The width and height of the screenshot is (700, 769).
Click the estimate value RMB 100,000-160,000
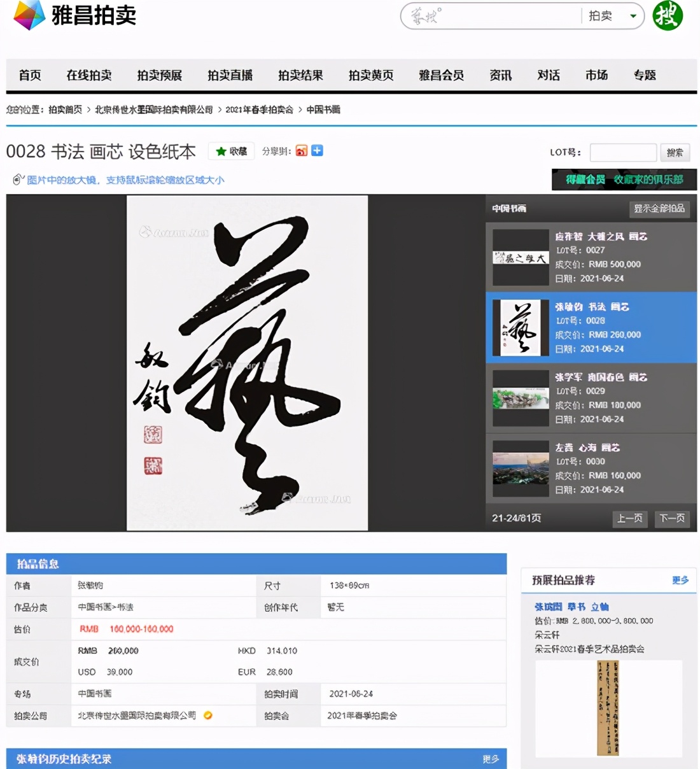pos(126,629)
